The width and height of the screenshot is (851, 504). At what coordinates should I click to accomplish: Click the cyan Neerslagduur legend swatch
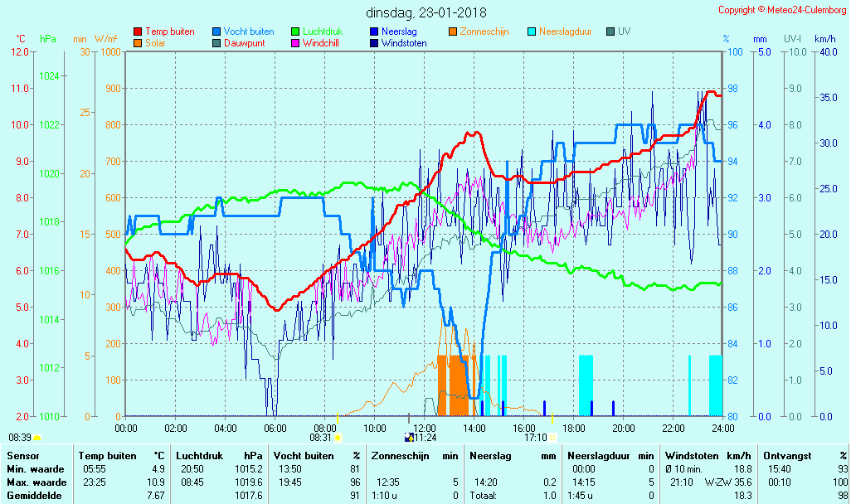coord(532,31)
